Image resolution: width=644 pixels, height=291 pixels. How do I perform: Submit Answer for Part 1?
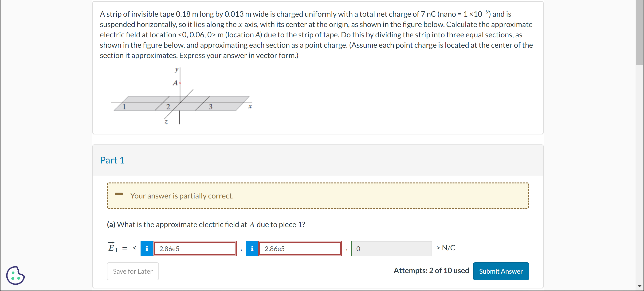tap(501, 271)
